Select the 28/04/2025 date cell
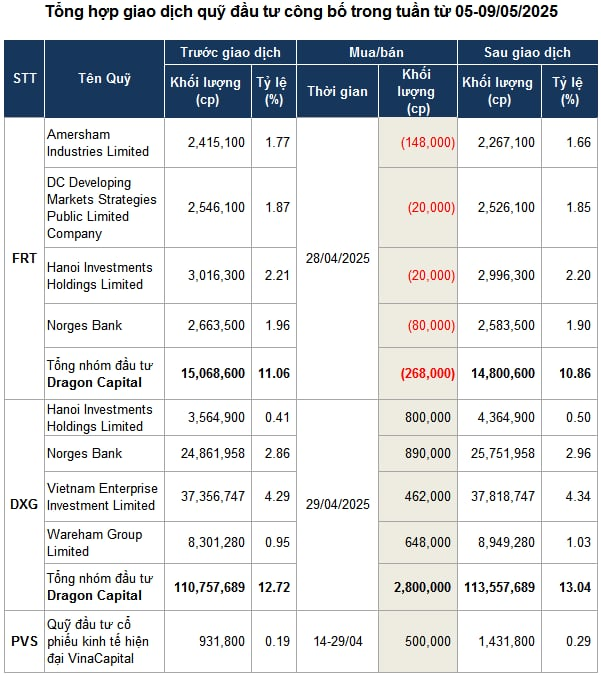The image size is (601, 677). (337, 258)
